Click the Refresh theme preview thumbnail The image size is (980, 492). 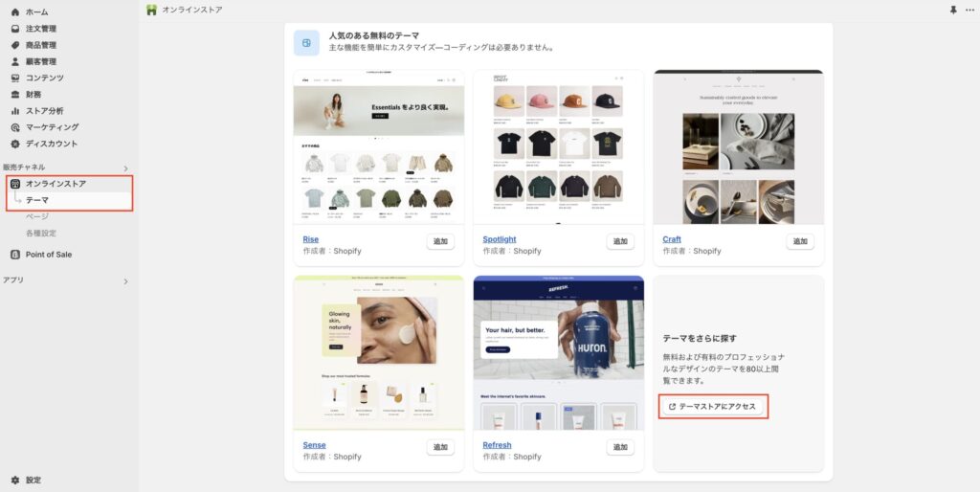[x=559, y=352]
